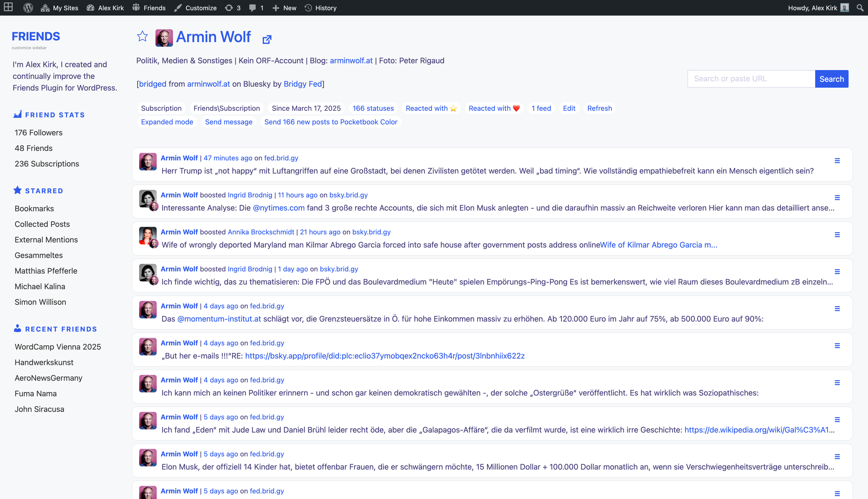Click Send message chip
This screenshot has height=499, width=868.
pyautogui.click(x=229, y=122)
